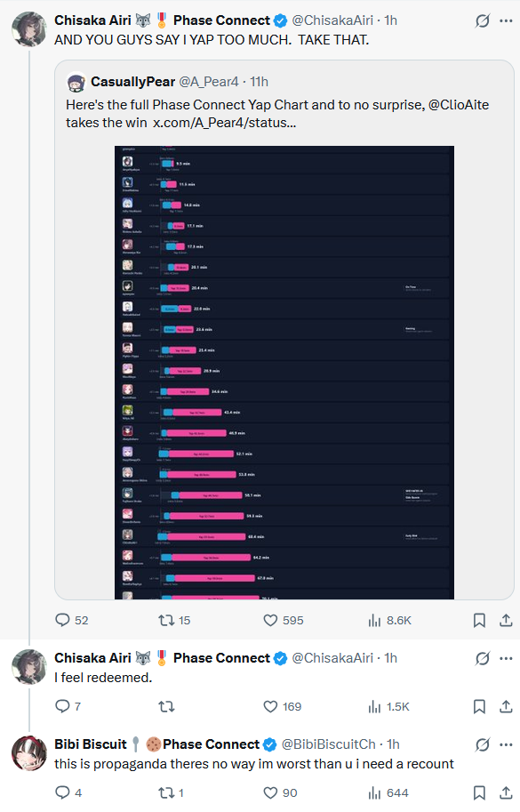Open the @ClioAite mention link
This screenshot has height=812, width=520.
(x=459, y=105)
